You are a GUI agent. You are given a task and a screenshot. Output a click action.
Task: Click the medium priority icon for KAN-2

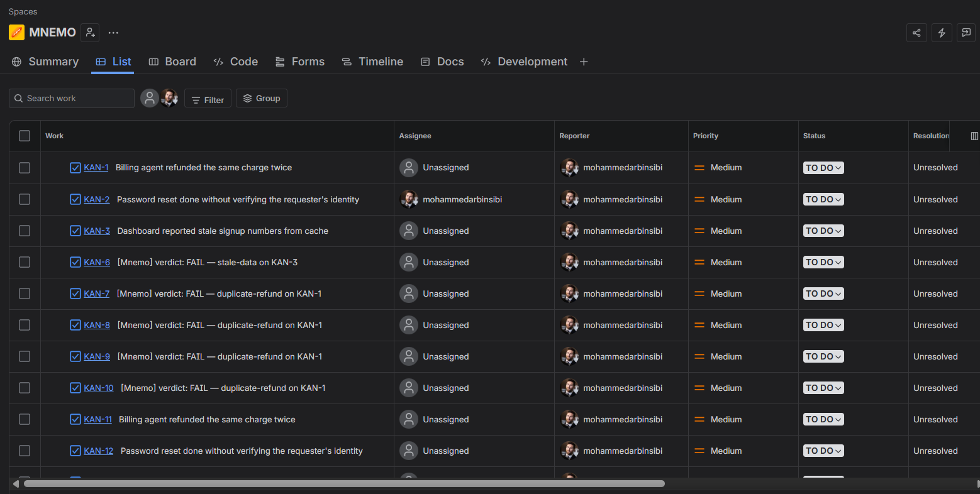coord(699,199)
